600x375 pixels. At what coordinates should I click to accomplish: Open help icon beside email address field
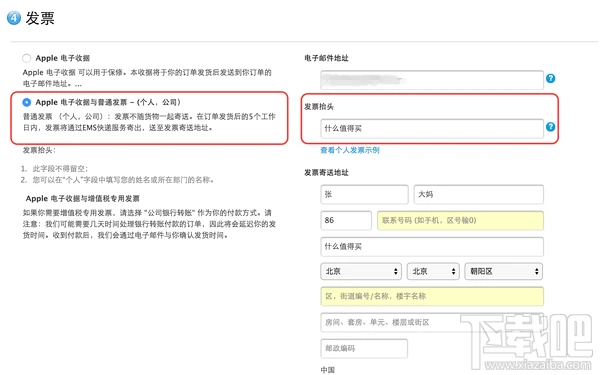tap(550, 78)
